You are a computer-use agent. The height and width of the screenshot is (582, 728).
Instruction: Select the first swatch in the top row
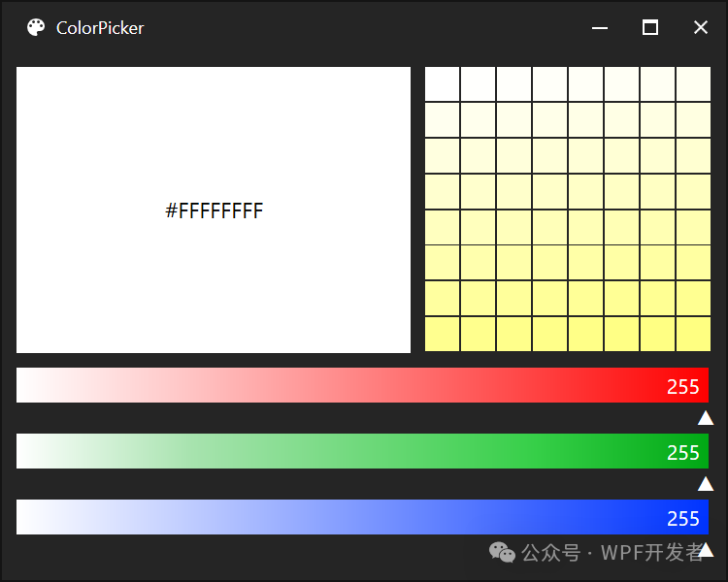(x=442, y=83)
